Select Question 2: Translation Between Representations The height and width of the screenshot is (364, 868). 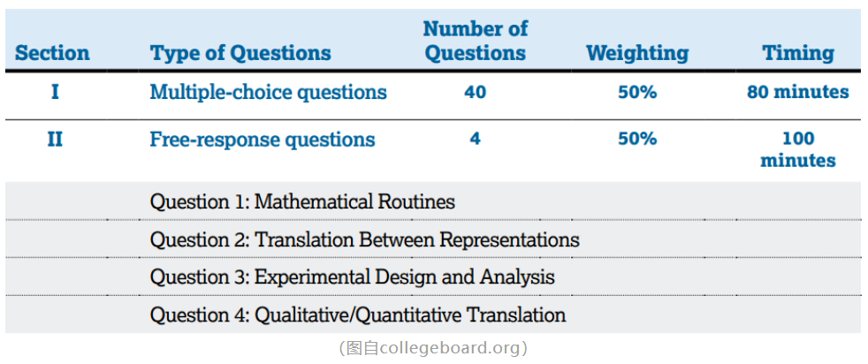click(x=364, y=239)
